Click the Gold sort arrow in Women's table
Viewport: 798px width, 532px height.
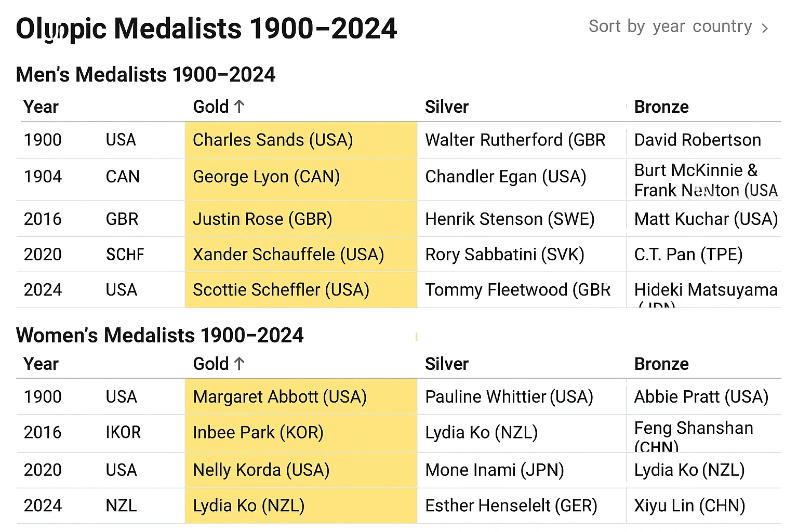[239, 364]
